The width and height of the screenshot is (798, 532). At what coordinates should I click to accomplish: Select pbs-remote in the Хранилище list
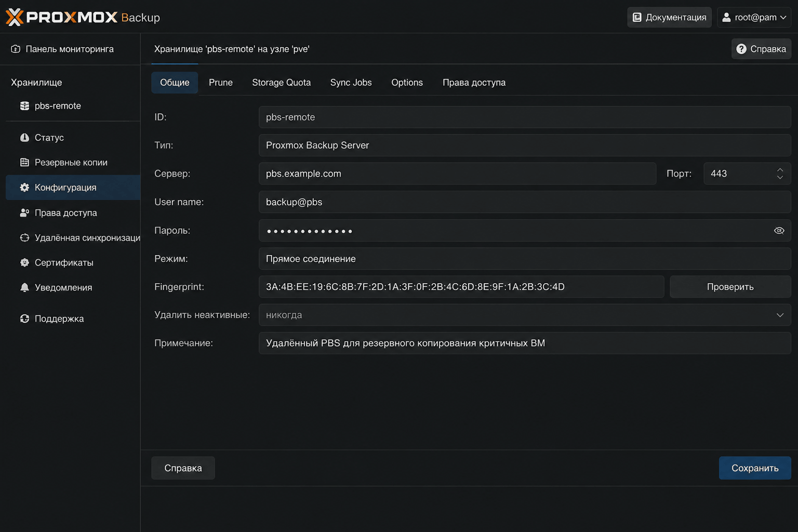click(73, 106)
